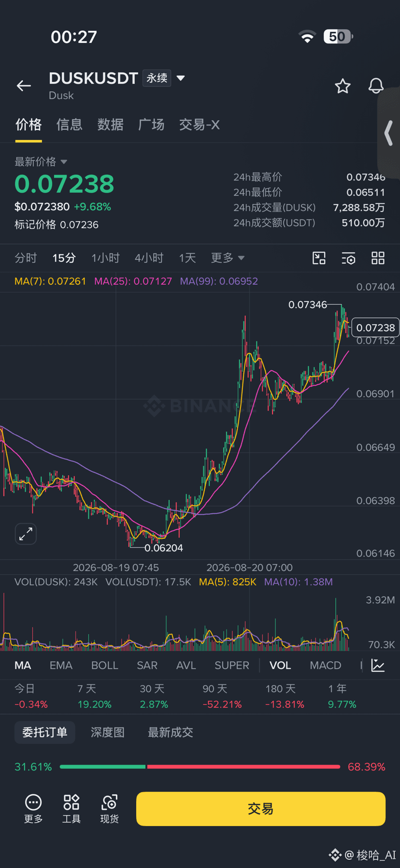The height and width of the screenshot is (868, 400).
Task: Expand the 最新价格 price type dropdown
Action: pyautogui.click(x=64, y=162)
